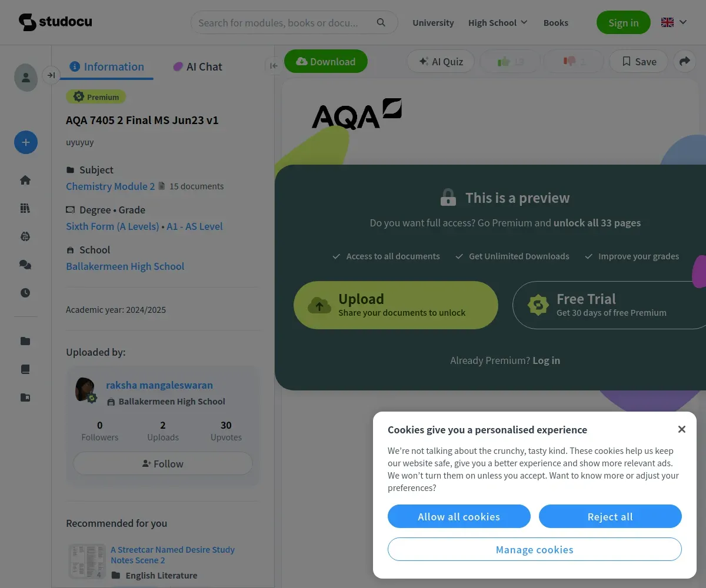Close the cookies popup with X

(682, 429)
